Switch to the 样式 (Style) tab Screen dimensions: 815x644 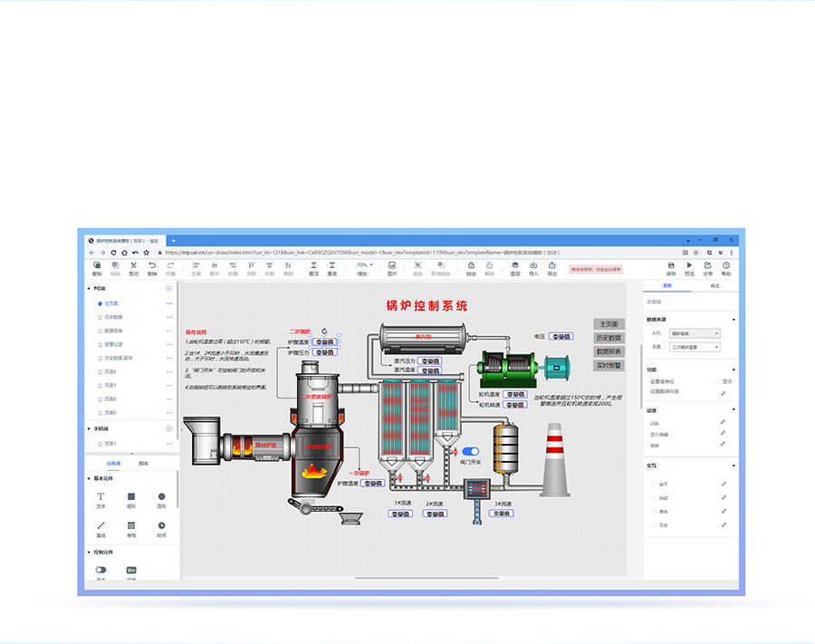click(714, 285)
